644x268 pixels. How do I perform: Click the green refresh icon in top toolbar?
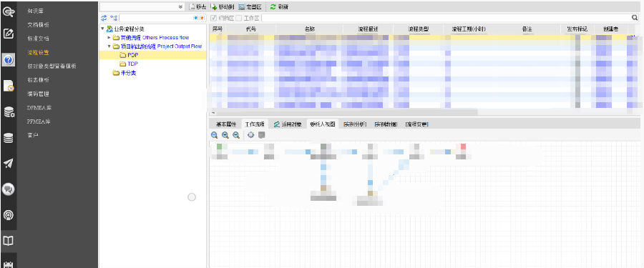click(273, 7)
